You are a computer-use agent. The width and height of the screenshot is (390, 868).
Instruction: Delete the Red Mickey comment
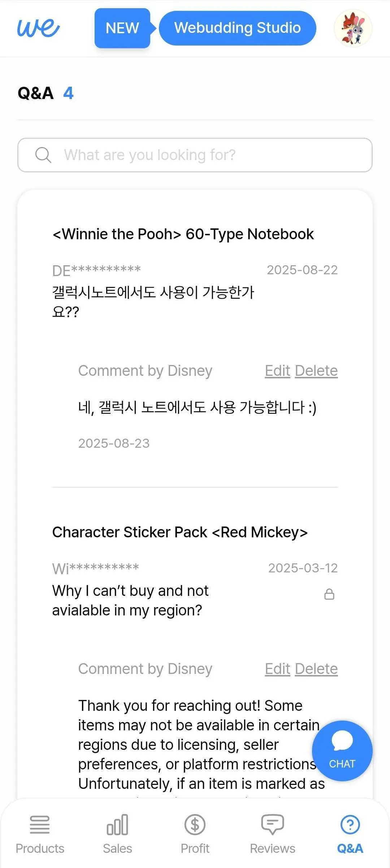[x=316, y=669]
